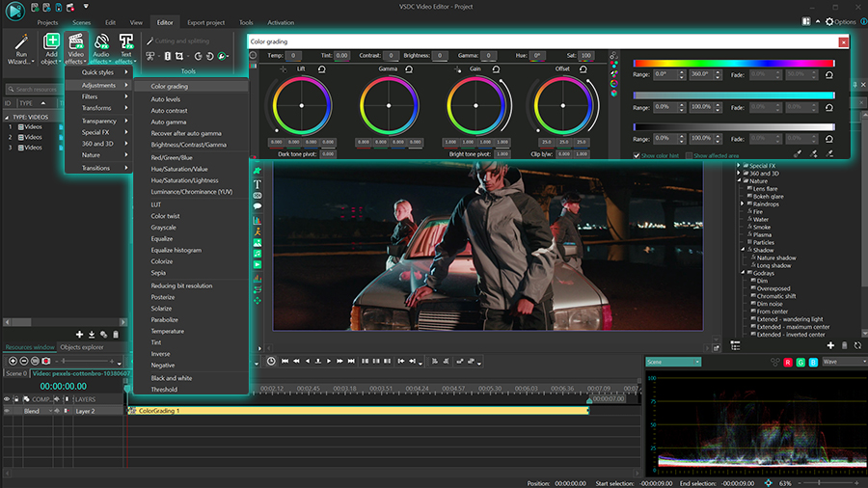This screenshot has height=488, width=868.
Task: Select the tooltip speech bubble tool
Action: pos(257,206)
